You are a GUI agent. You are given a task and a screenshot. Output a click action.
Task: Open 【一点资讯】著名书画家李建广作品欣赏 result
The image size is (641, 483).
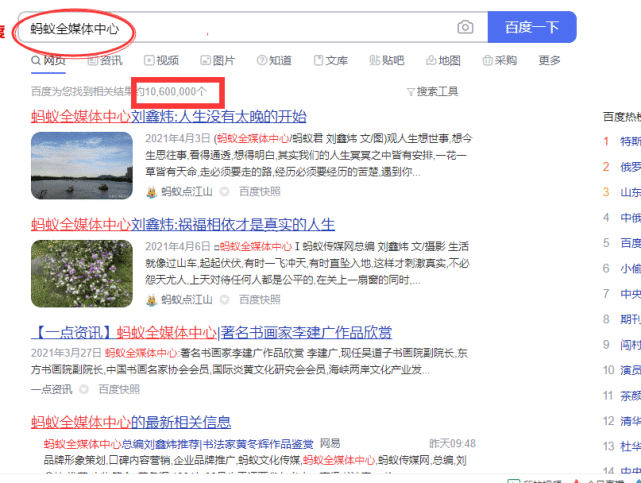point(211,332)
